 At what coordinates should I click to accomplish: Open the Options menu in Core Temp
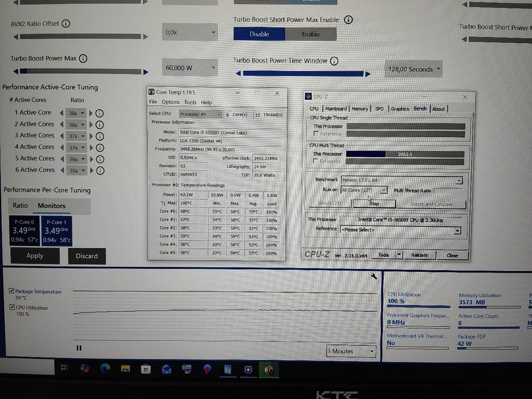pos(171,102)
